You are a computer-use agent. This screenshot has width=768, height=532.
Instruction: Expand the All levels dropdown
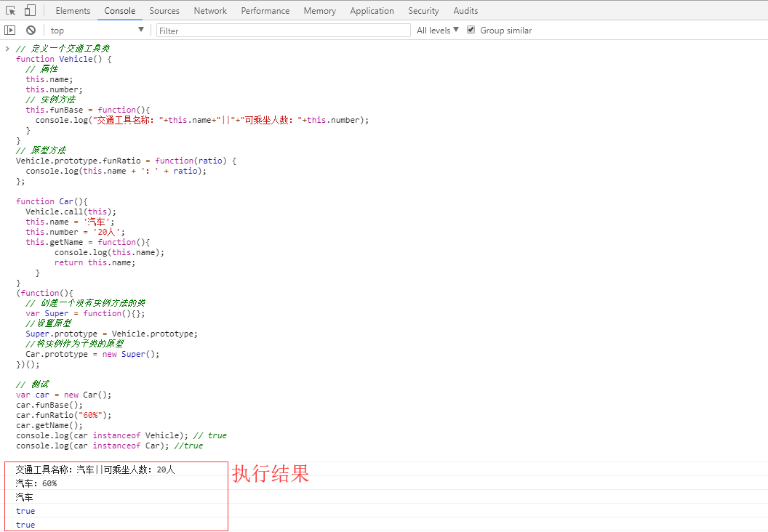click(x=437, y=31)
